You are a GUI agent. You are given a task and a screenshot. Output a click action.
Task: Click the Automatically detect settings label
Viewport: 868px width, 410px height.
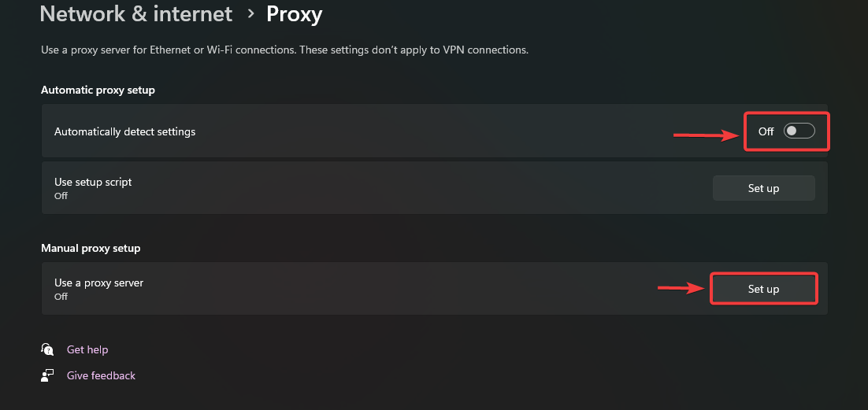124,131
